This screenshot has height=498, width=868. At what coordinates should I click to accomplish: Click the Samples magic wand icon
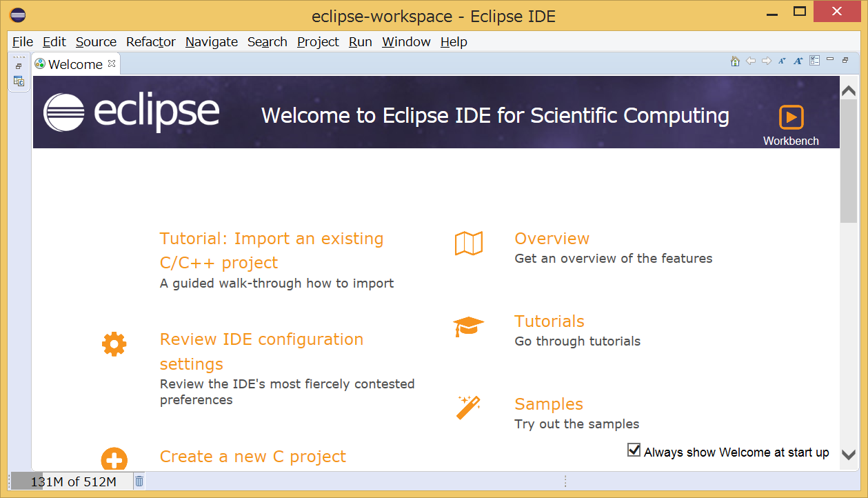point(468,408)
